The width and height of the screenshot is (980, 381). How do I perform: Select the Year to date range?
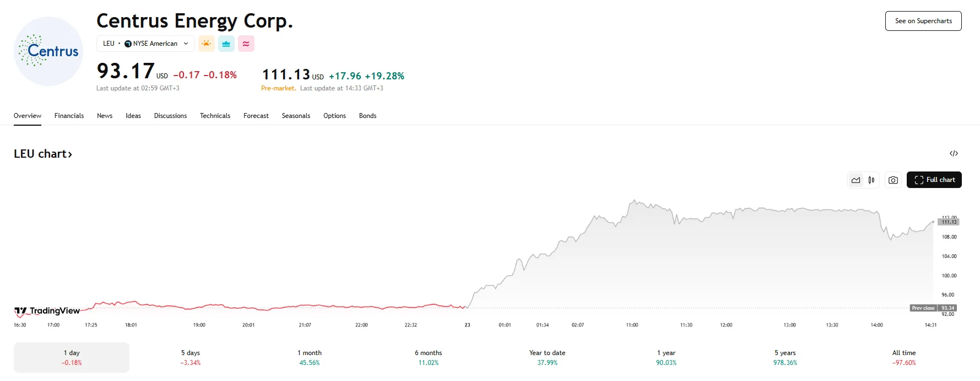547,357
